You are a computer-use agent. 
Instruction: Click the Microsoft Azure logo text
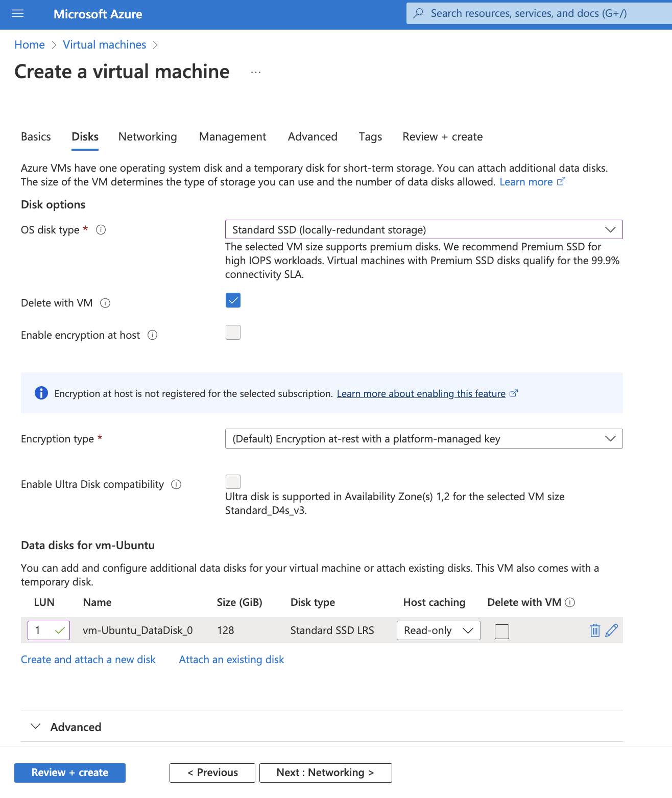[x=98, y=14]
